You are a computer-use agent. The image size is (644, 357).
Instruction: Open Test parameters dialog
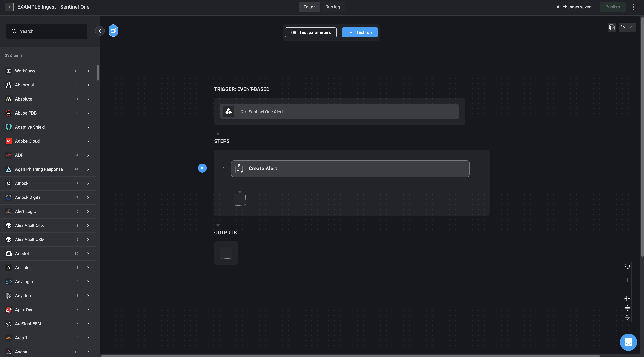coord(311,32)
